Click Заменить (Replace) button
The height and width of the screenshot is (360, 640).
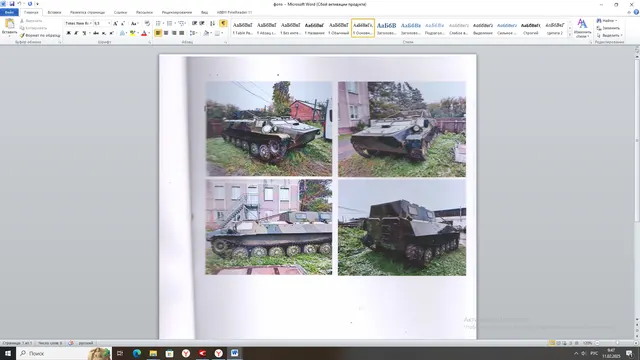(608, 28)
